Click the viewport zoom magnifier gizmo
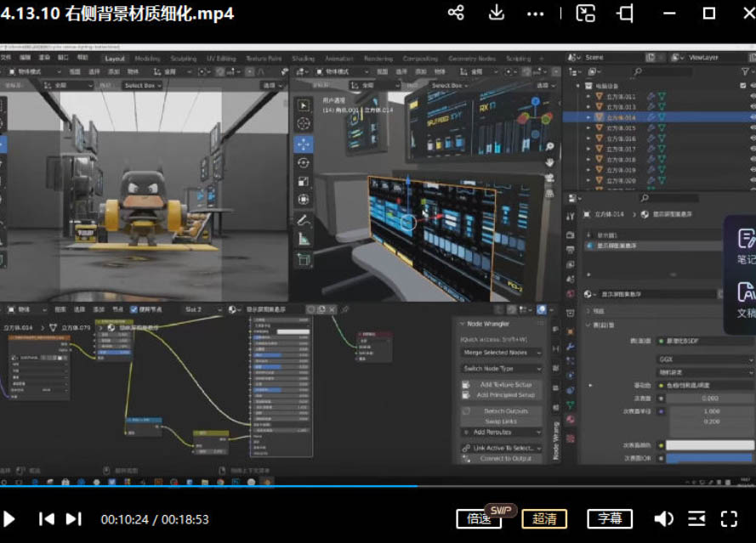 point(549,146)
